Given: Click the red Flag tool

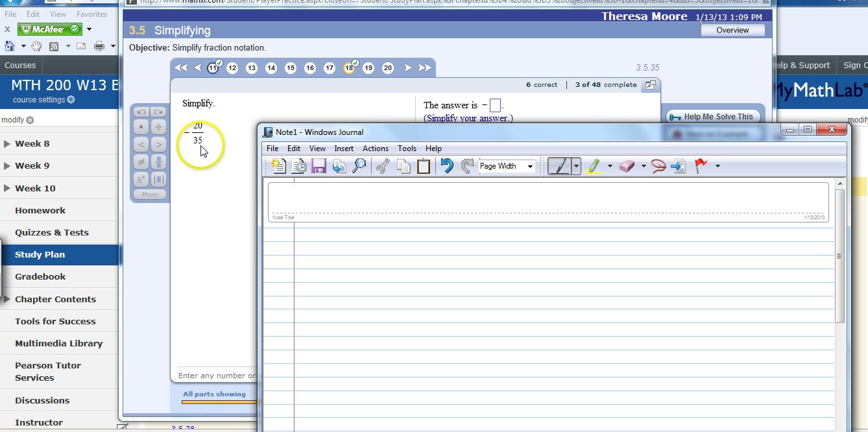Looking at the screenshot, I should 701,166.
